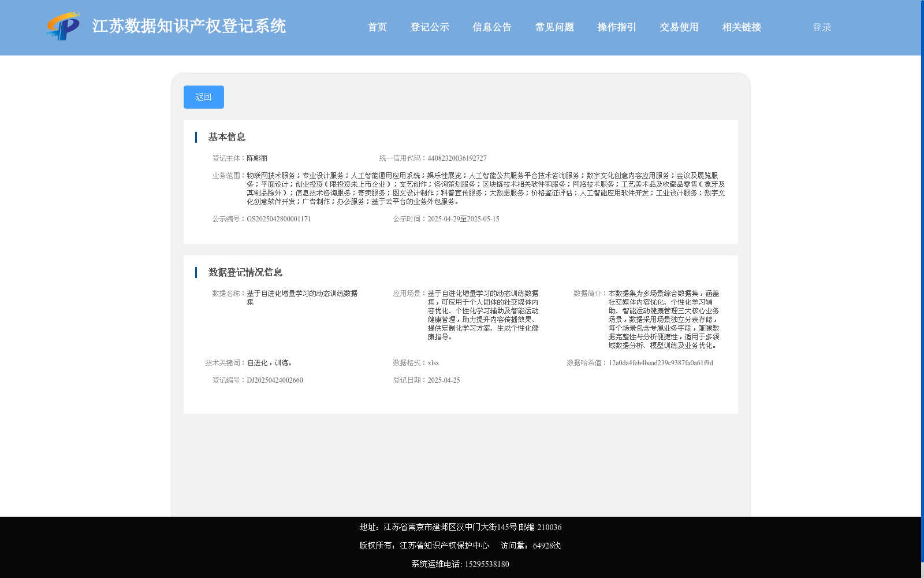This screenshot has width=924, height=578.
Task: Click the 返回 button
Action: (x=204, y=97)
